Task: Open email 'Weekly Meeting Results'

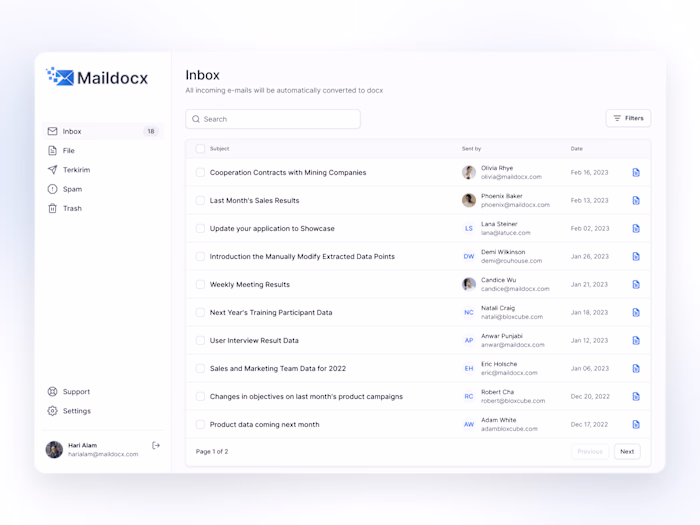Action: pos(250,284)
